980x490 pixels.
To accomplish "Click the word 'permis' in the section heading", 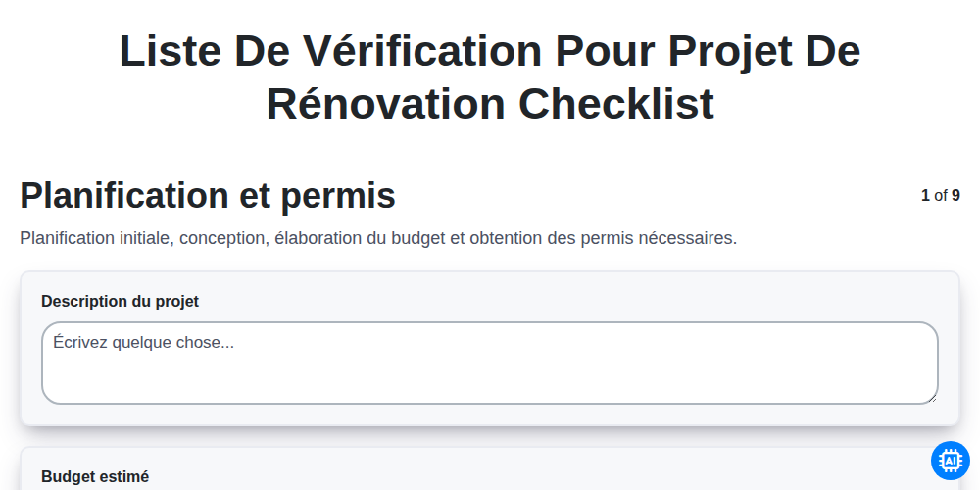I will click(337, 197).
